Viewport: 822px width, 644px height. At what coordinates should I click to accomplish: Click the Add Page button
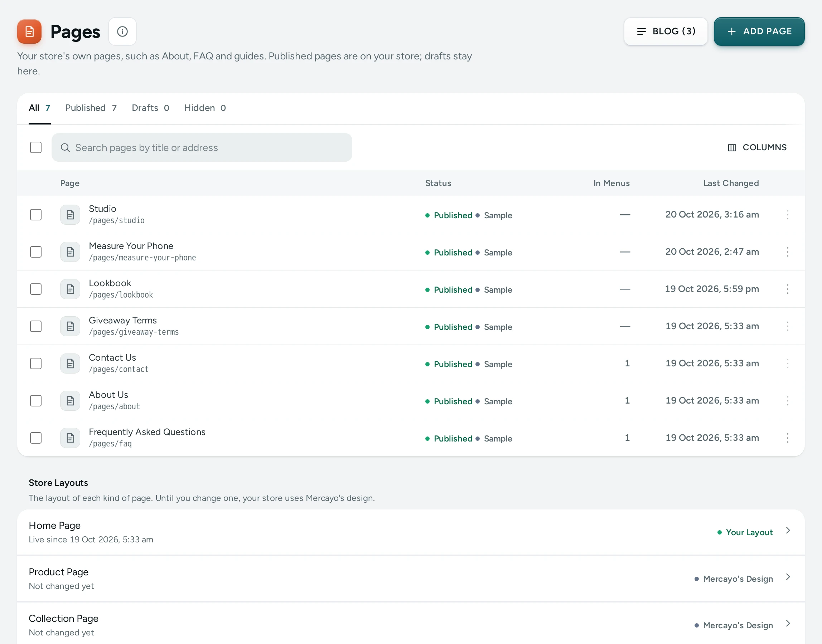759,32
